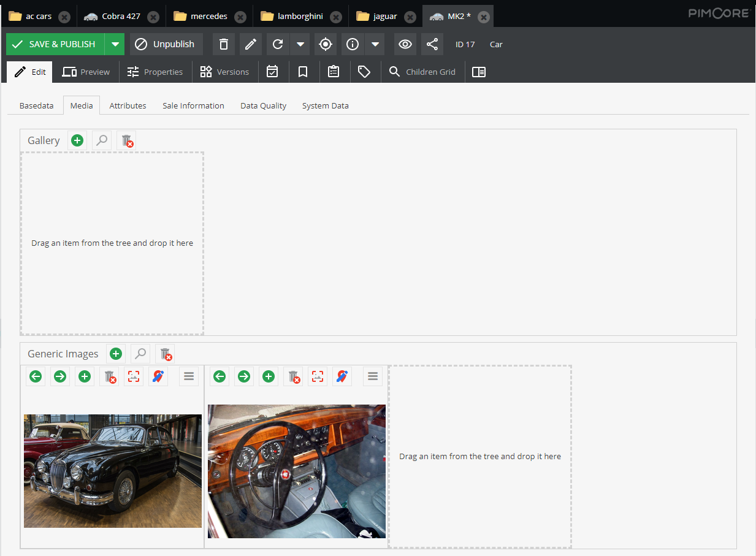
Task: Add item to Generic Images header
Action: 116,354
